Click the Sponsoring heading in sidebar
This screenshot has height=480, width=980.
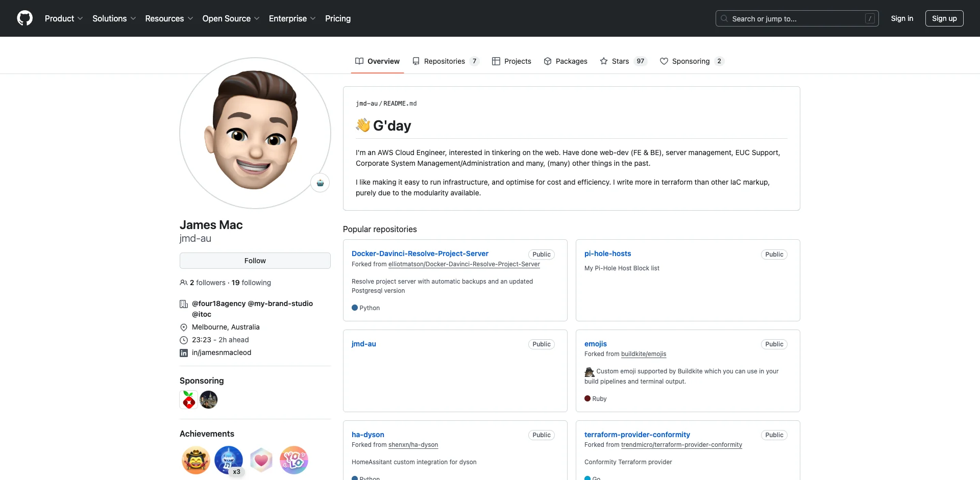[x=202, y=381]
